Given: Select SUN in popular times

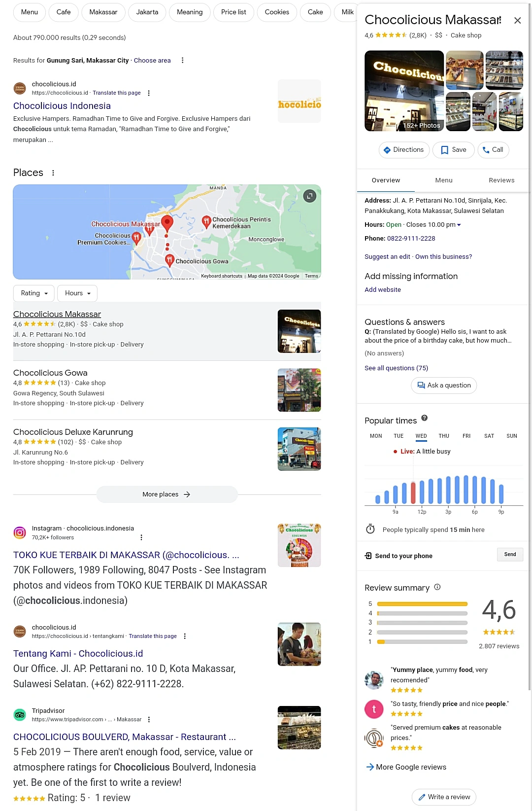Looking at the screenshot, I should pyautogui.click(x=512, y=436).
